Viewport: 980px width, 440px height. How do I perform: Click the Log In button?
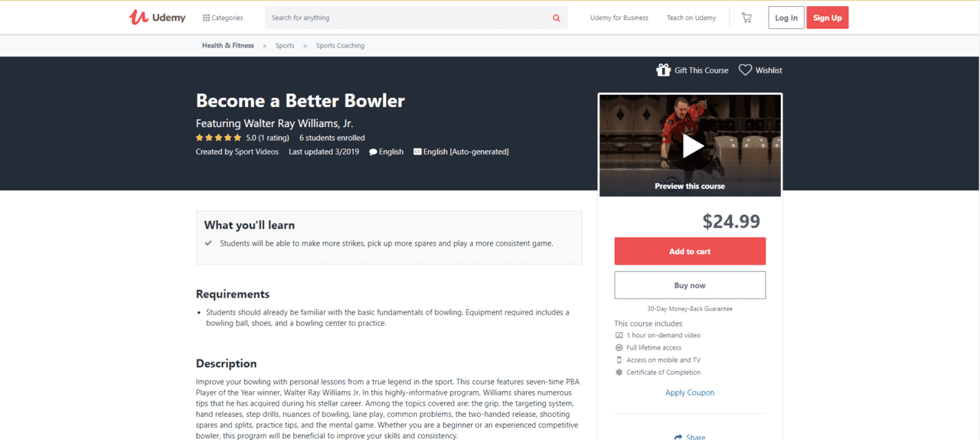(786, 18)
